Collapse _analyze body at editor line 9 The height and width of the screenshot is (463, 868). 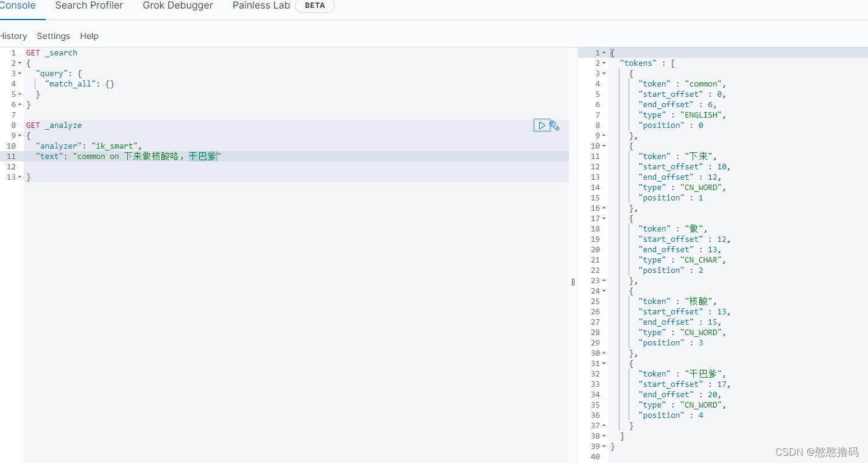pyautogui.click(x=19, y=136)
